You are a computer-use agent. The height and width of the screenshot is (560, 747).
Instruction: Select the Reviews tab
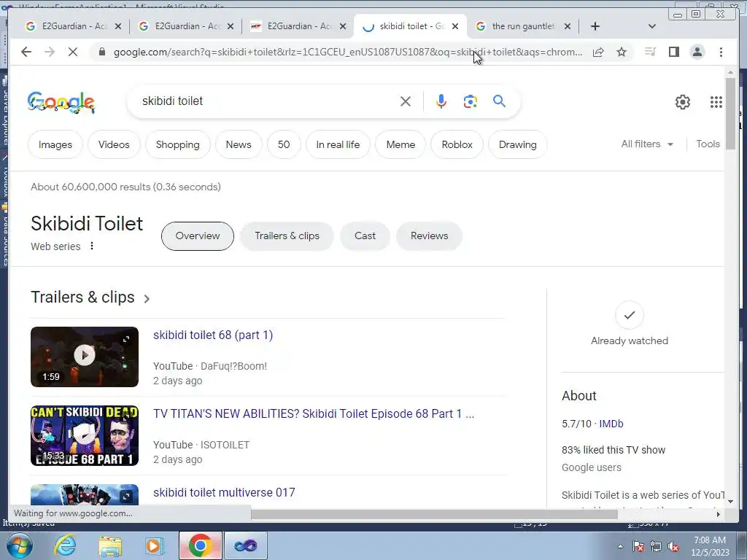[429, 236]
